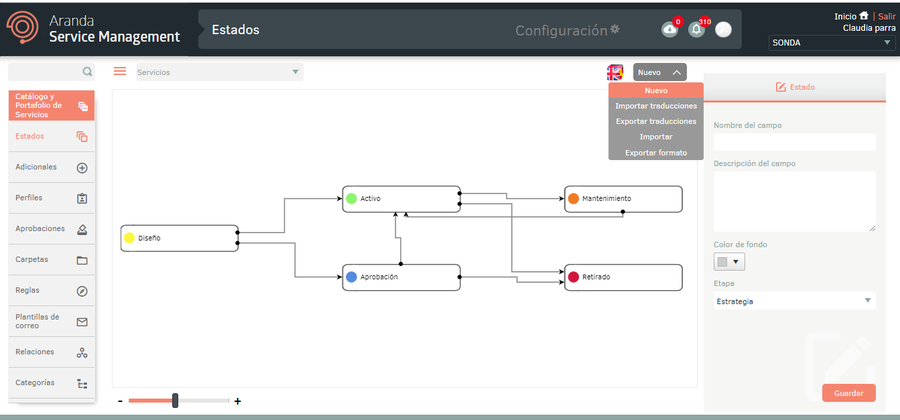Open the Carpetas sidebar item
This screenshot has width=900, height=420.
tap(52, 259)
